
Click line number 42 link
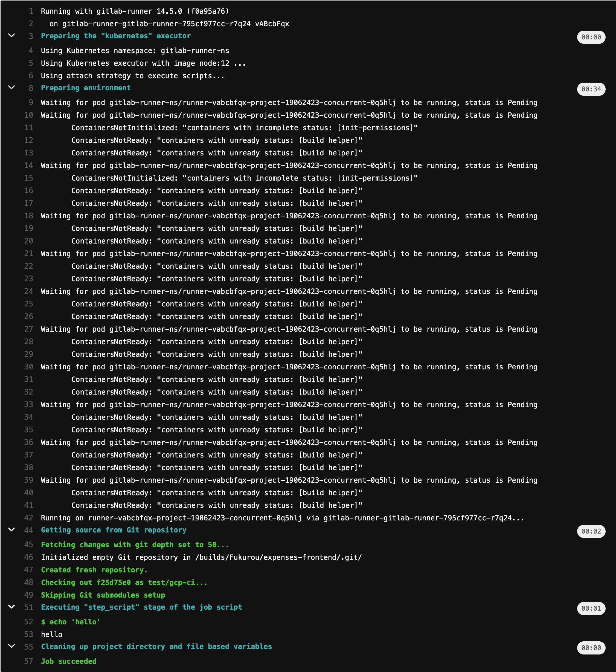[29, 518]
